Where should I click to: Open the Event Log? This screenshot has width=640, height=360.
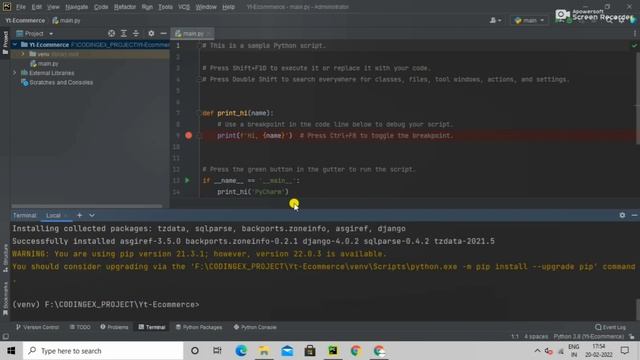click(611, 327)
